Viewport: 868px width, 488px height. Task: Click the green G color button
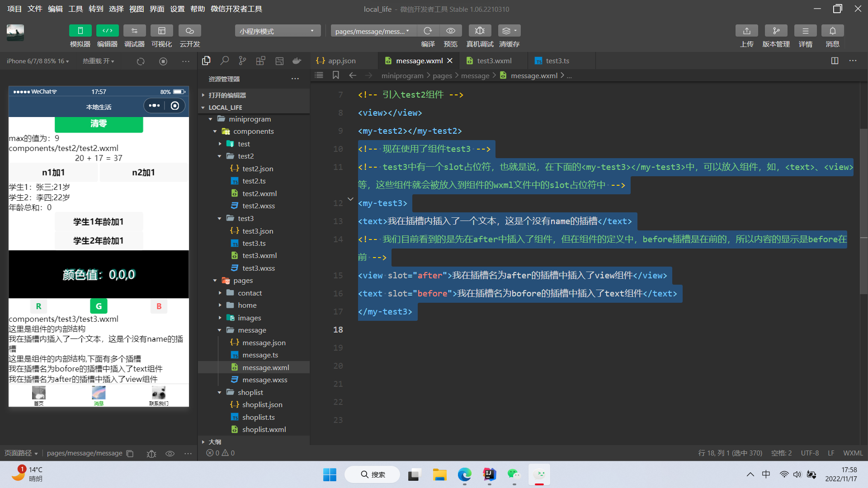pos(99,306)
